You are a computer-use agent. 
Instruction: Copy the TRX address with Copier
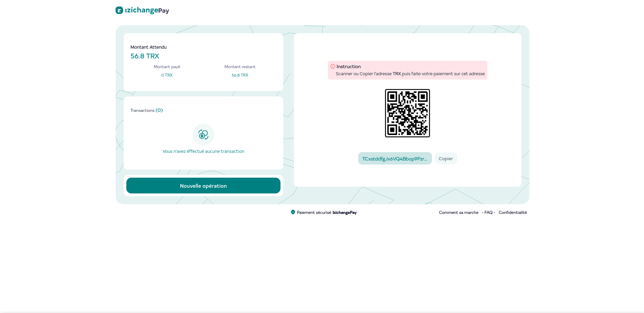[x=446, y=159]
